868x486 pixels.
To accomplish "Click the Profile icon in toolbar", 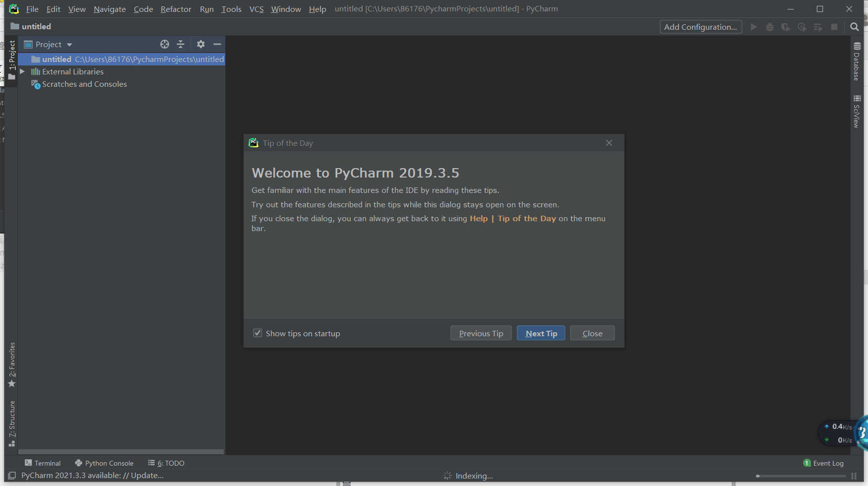I will 802,27.
